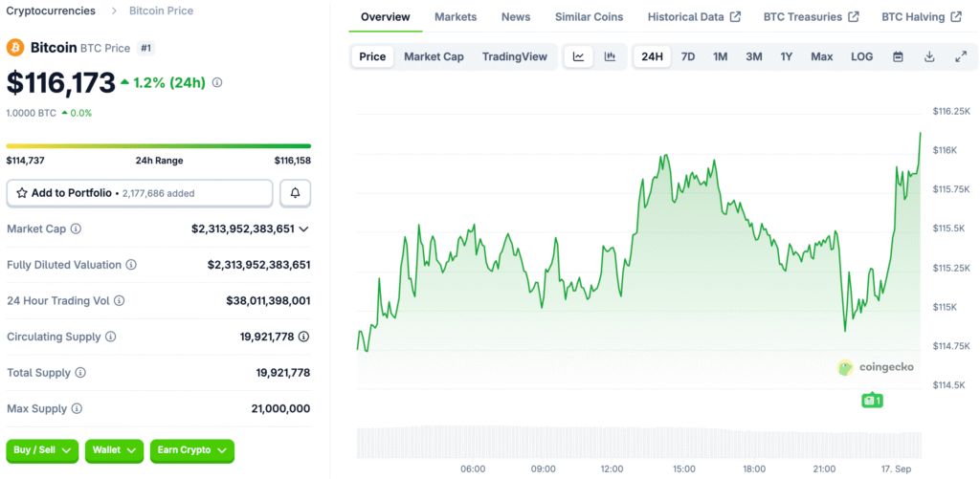Click 24 Hour Trading Vol info icon
Image resolution: width=980 pixels, height=479 pixels.
tap(119, 301)
